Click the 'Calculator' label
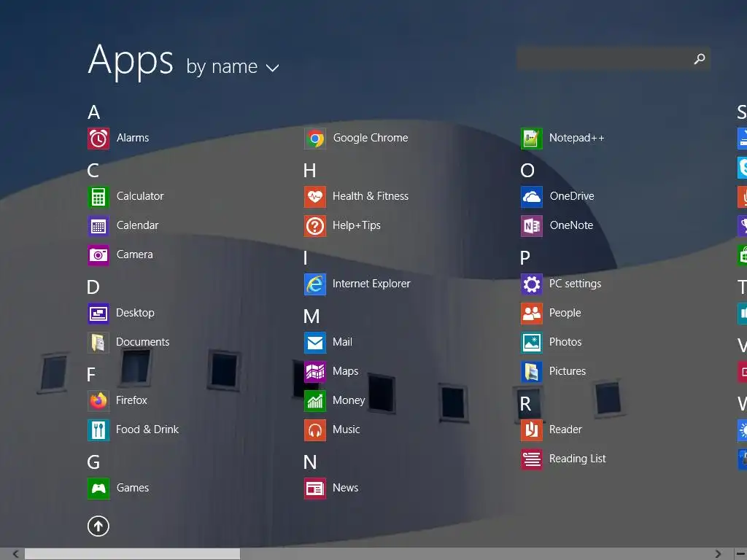The height and width of the screenshot is (560, 747). click(140, 196)
